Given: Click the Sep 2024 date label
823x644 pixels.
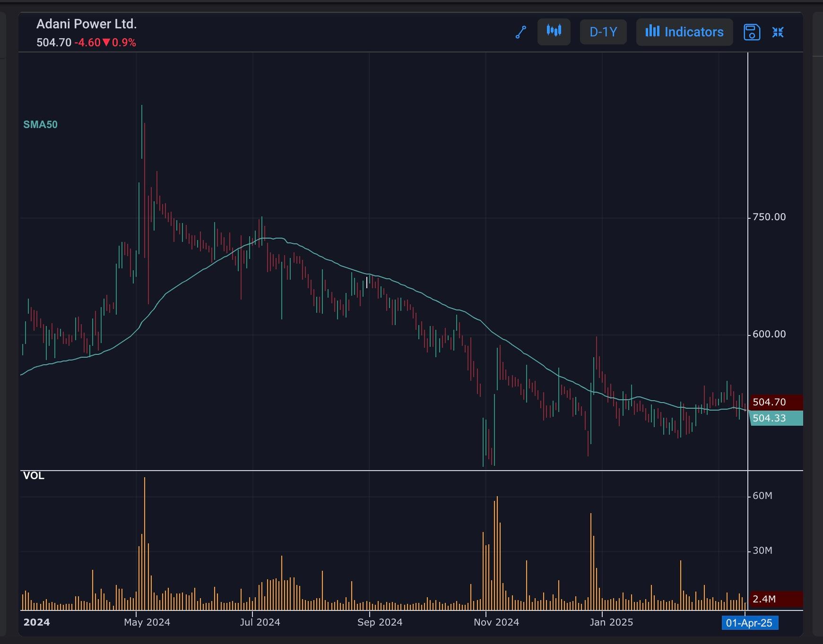Looking at the screenshot, I should (x=380, y=622).
